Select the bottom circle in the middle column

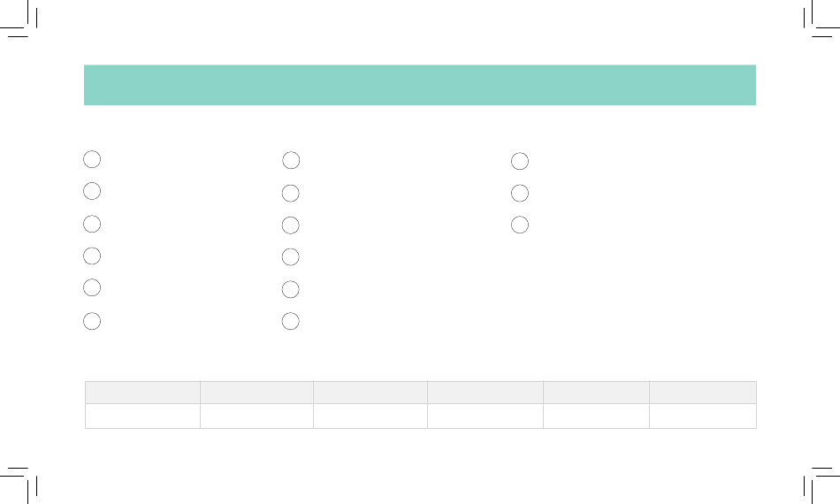290,321
